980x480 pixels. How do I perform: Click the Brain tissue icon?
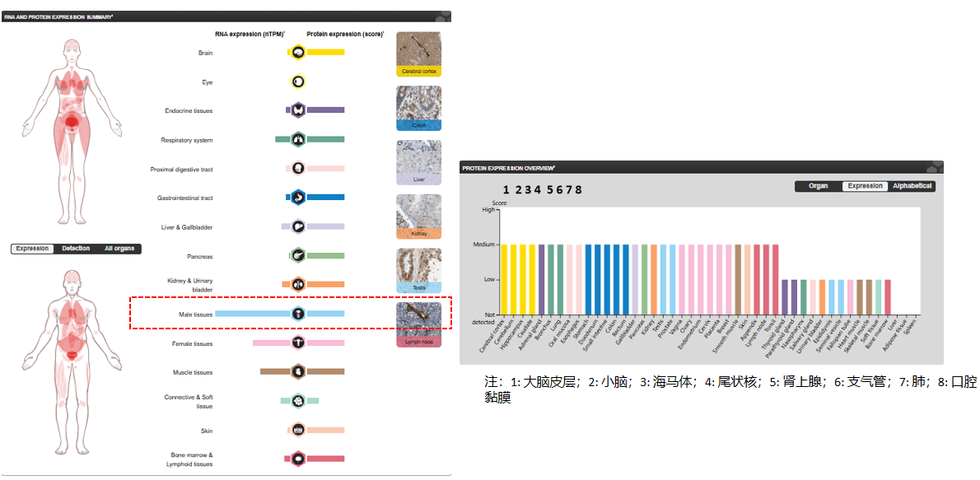[298, 53]
